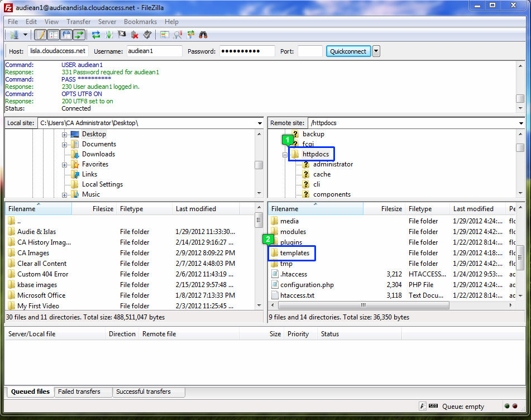Select administrator folder in remote tree

333,164
